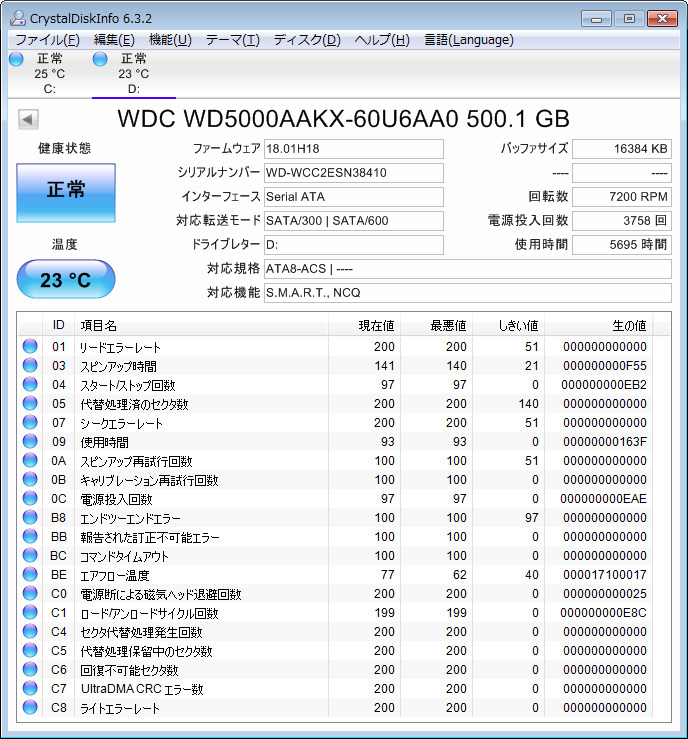
Task: Click raw value 000017100017
Action: (605, 575)
